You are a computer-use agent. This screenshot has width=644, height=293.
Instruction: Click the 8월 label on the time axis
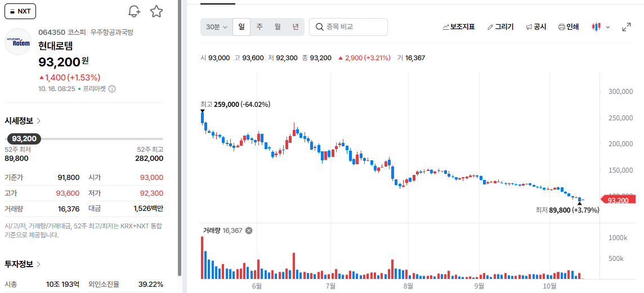click(x=408, y=286)
